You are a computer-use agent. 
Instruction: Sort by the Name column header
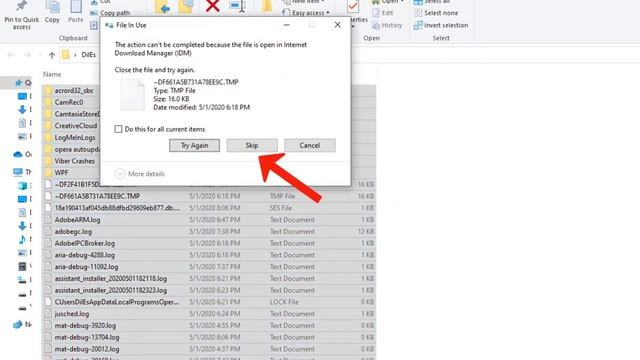point(52,74)
